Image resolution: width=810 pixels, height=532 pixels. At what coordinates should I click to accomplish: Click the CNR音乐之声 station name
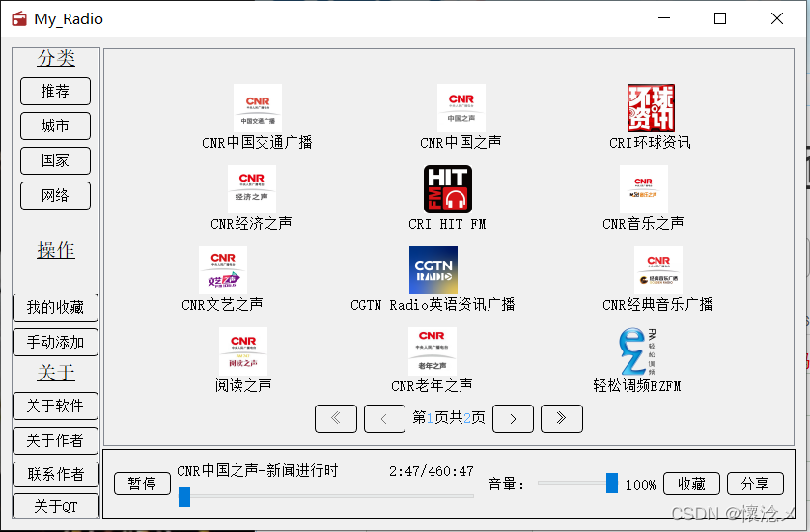(644, 224)
